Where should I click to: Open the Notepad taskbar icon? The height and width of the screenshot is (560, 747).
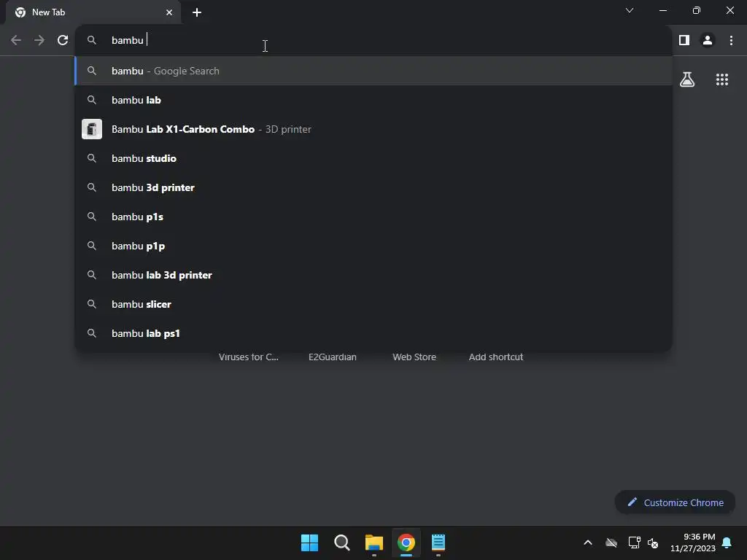pyautogui.click(x=438, y=542)
